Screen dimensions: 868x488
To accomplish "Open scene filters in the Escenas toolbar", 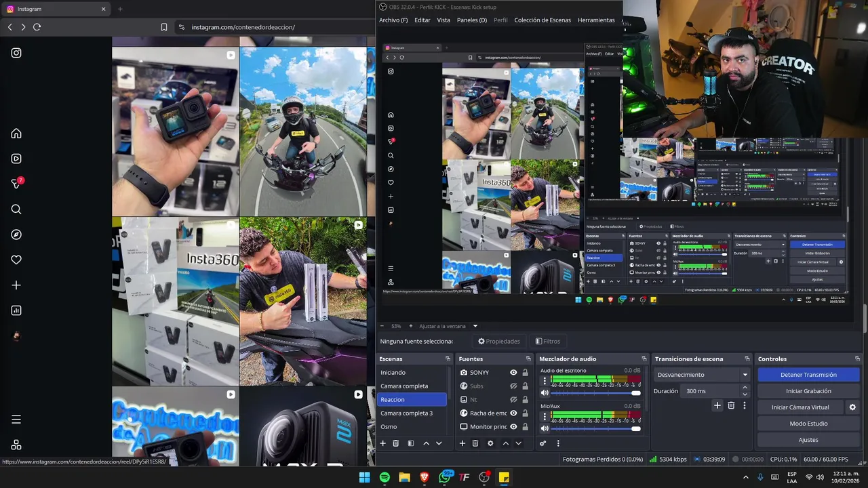I will coord(411,443).
